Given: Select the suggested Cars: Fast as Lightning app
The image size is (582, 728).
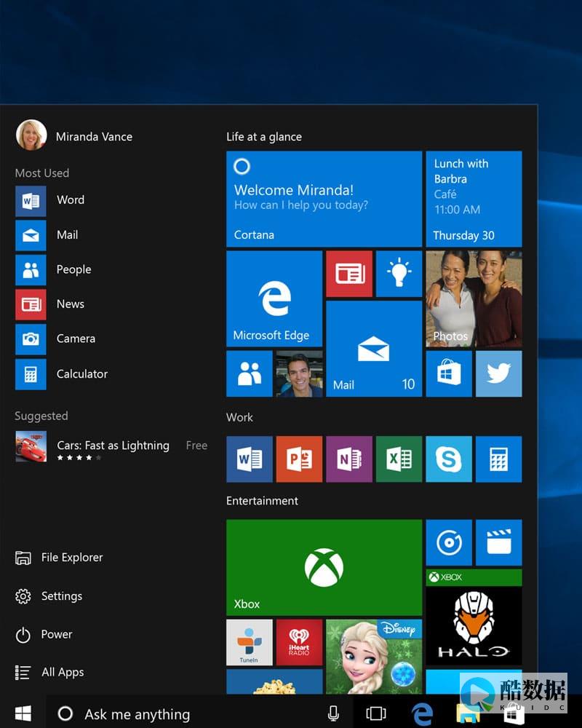Looking at the screenshot, I should [111, 447].
